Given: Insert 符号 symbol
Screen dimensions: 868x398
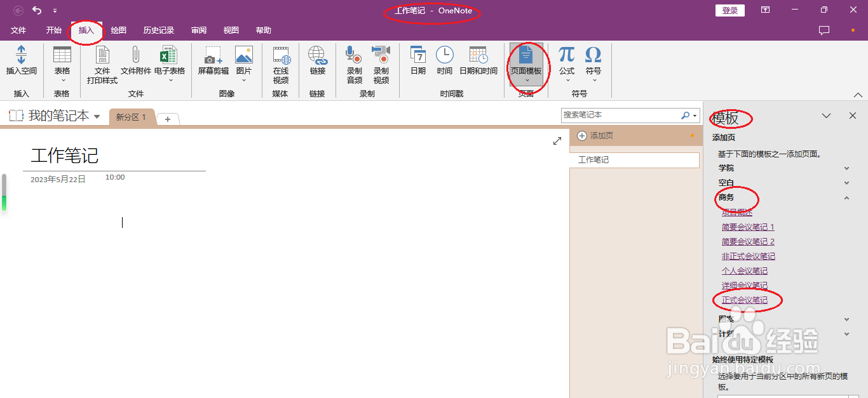Looking at the screenshot, I should (x=593, y=65).
